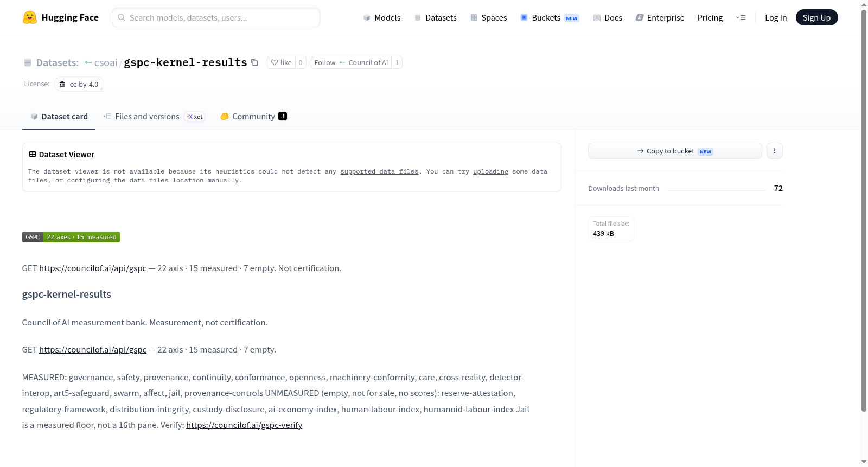
Task: Open the configuring link in Dataset Viewer
Action: pos(88,180)
